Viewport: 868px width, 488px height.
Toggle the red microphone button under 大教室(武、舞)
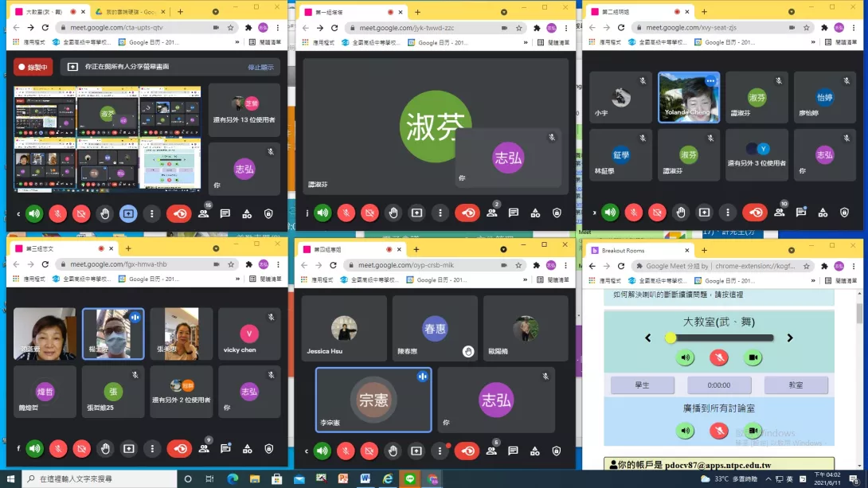[x=719, y=357]
